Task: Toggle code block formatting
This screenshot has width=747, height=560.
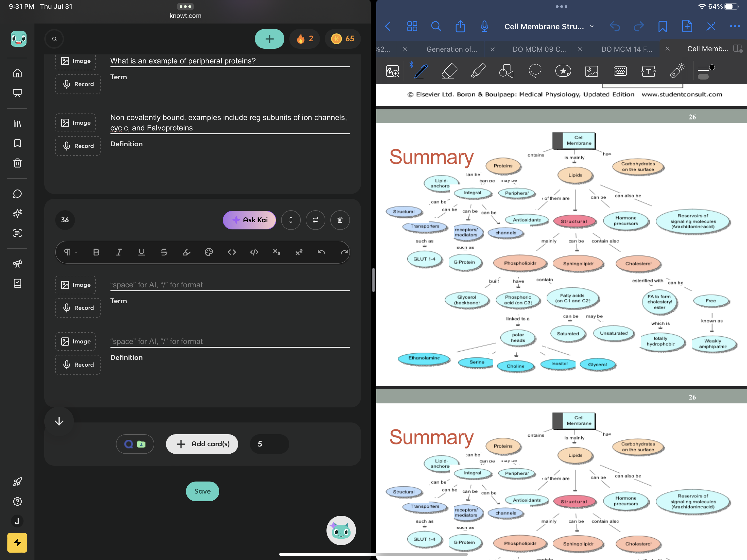Action: [254, 252]
